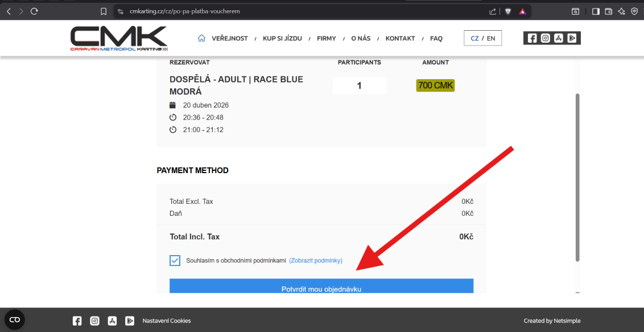
Task: Click the home icon in navigation
Action: click(x=201, y=38)
